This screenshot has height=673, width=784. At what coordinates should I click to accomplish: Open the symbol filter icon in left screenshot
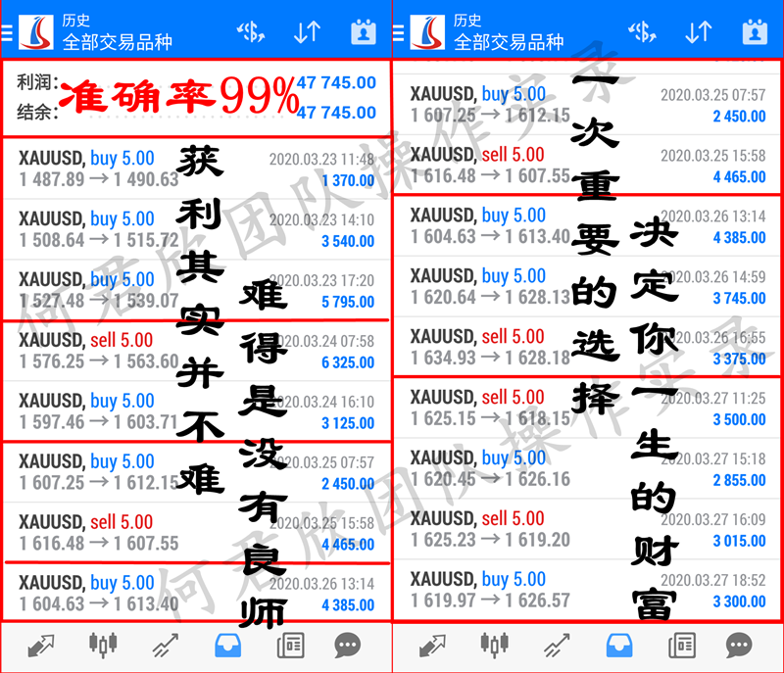251,32
